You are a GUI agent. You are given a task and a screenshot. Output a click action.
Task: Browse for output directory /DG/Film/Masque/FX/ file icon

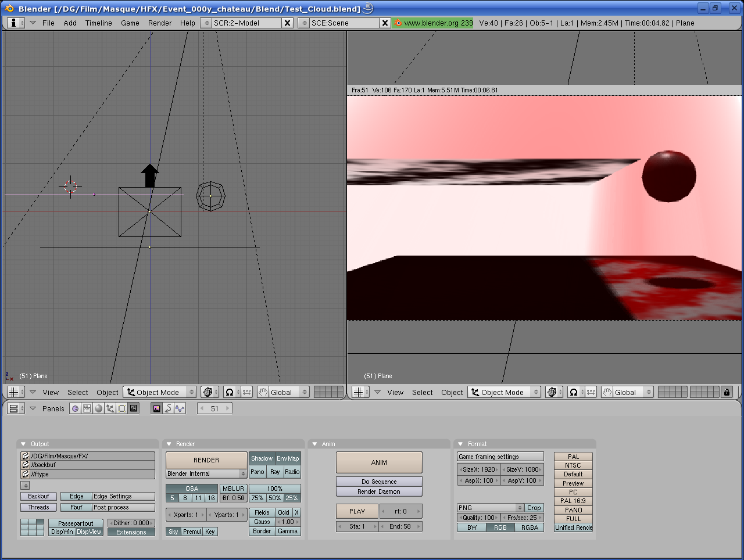tap(26, 456)
